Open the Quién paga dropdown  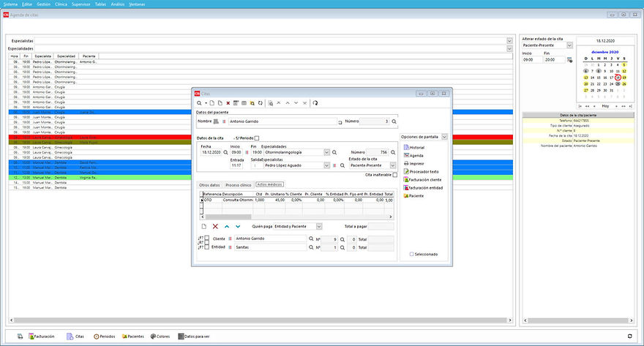tap(319, 226)
